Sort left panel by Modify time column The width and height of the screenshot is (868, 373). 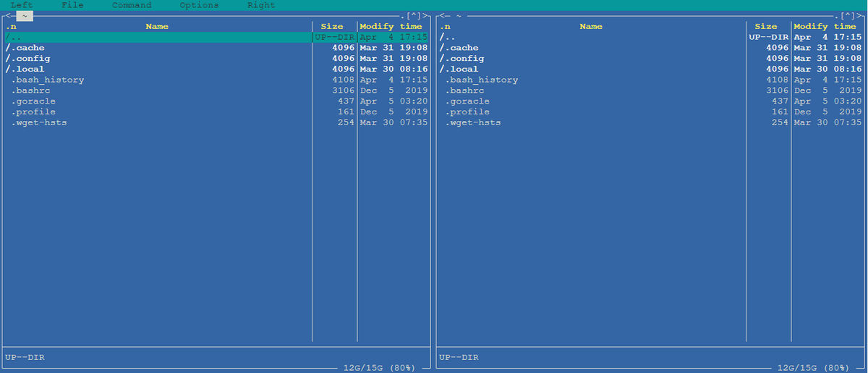coord(391,26)
